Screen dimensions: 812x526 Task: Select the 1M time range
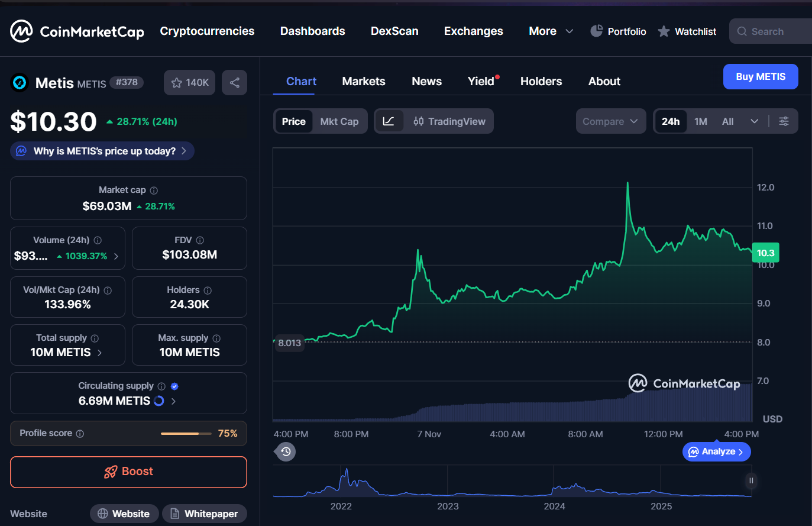701,121
